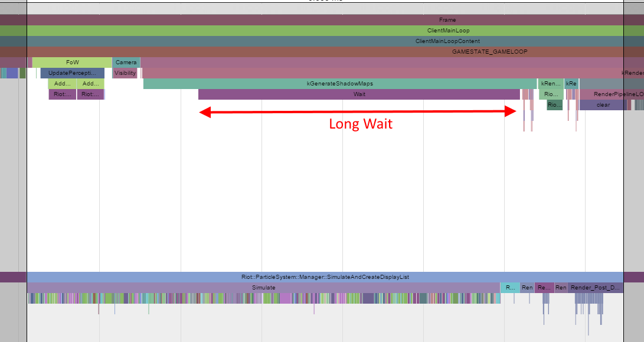644x342 pixels.
Task: Click the purple clear block
Action: [603, 105]
